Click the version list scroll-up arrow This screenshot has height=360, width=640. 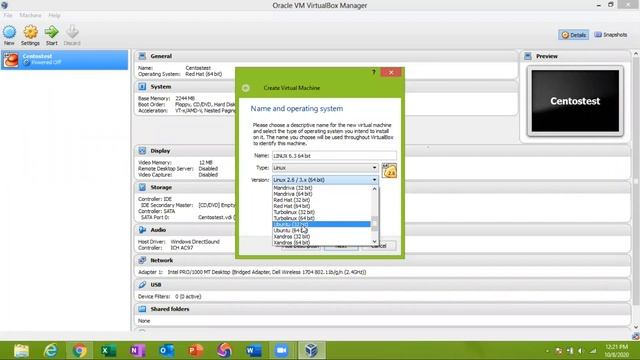[375, 189]
